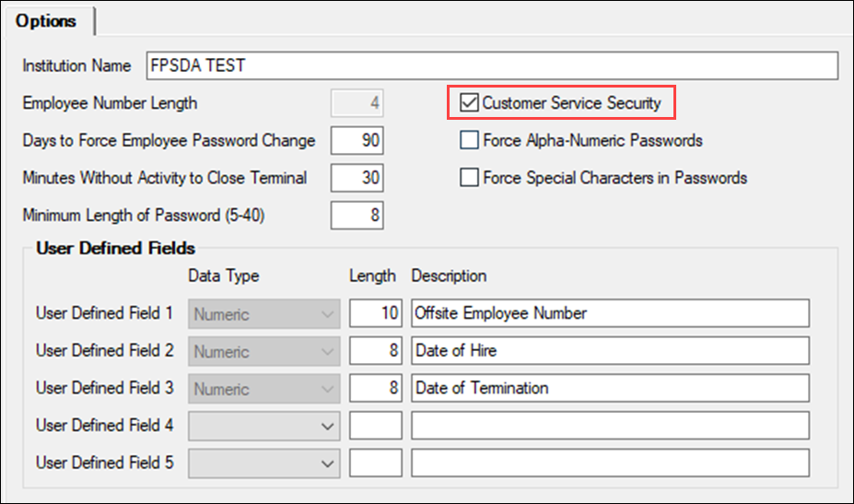Open User Defined Field 2 Data Type dropdown
Viewport: 854px width, 504px height.
pos(264,351)
